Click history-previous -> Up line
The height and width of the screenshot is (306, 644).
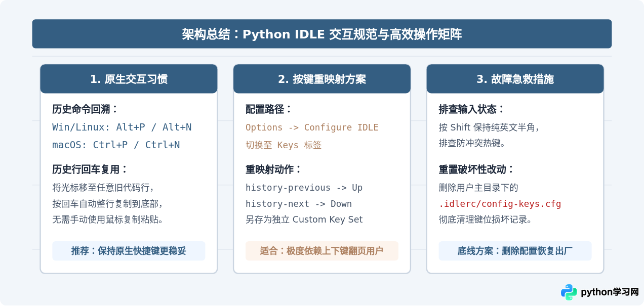click(x=304, y=188)
